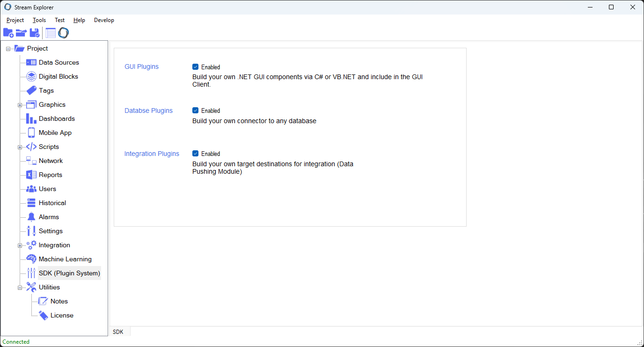Expand the Scripts tree node

click(20, 147)
